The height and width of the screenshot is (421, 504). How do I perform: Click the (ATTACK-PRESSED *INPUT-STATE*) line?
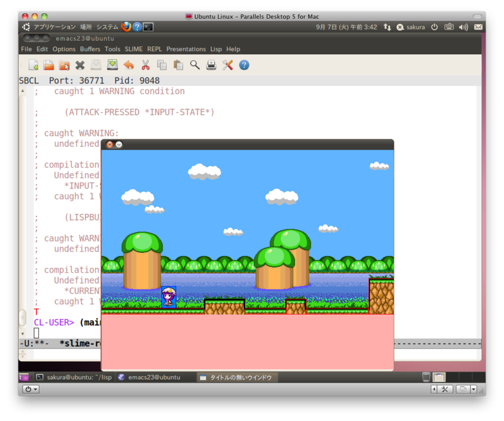click(139, 112)
